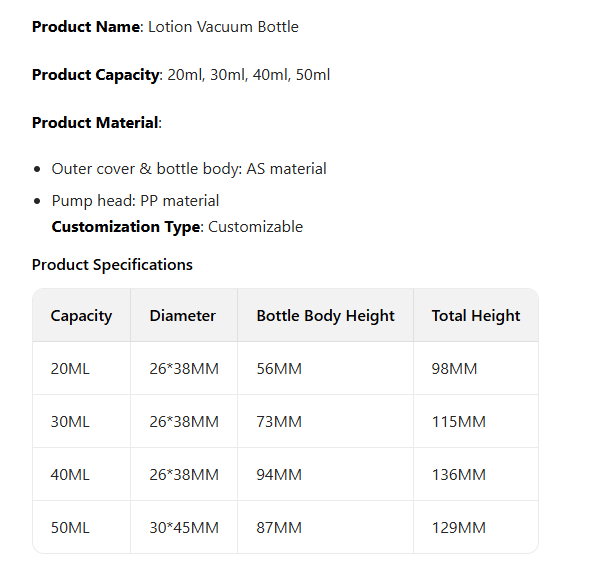Viewport: 612px width, 564px height.
Task: Select the 50ML capacity cell
Action: (x=70, y=528)
